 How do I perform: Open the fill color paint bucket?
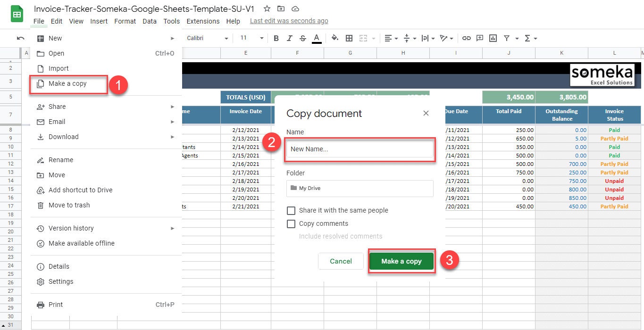[335, 38]
